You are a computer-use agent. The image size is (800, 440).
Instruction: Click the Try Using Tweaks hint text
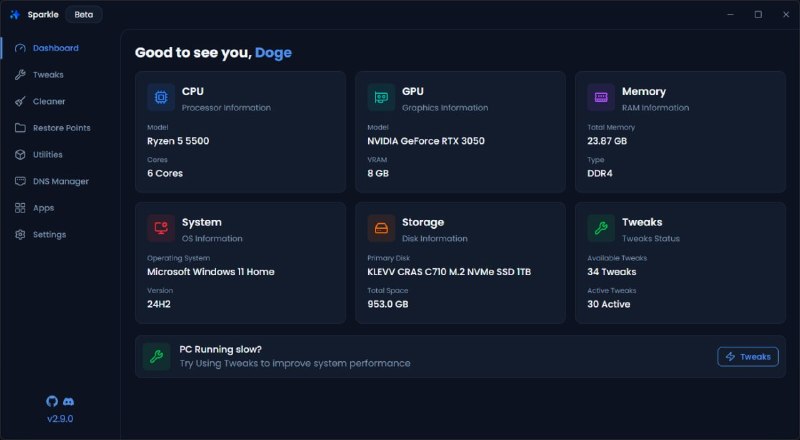click(x=295, y=363)
